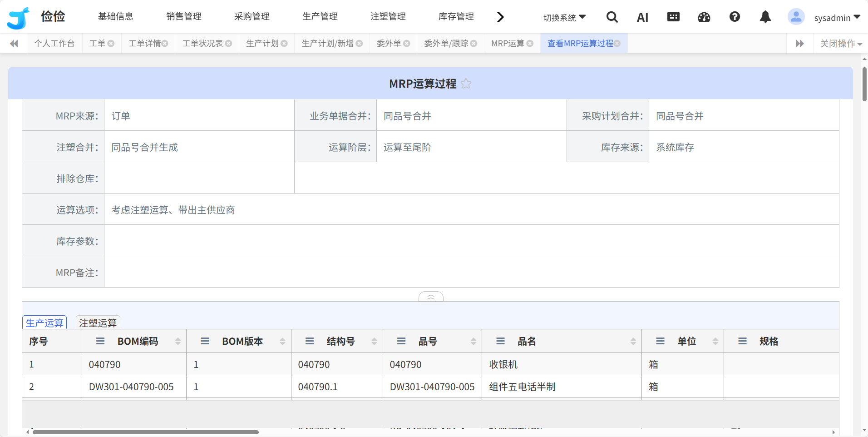Click the horizontal table scrollbar
868x437 pixels.
coord(145,432)
